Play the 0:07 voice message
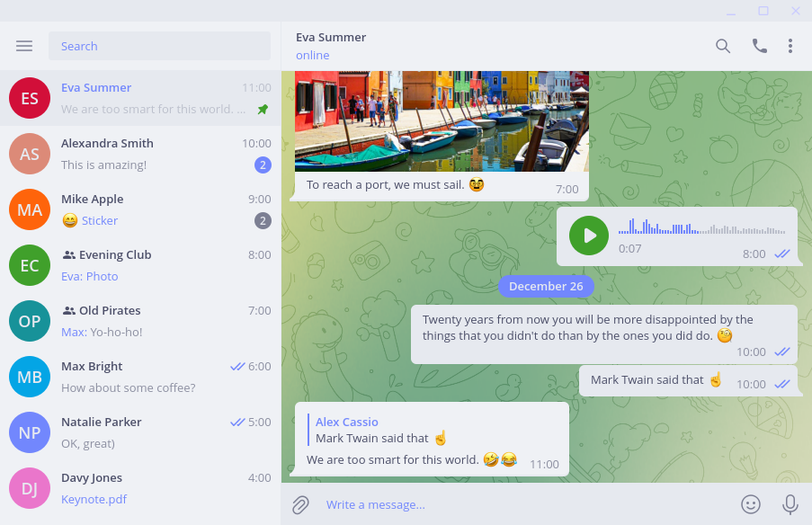812x525 pixels. (x=589, y=236)
